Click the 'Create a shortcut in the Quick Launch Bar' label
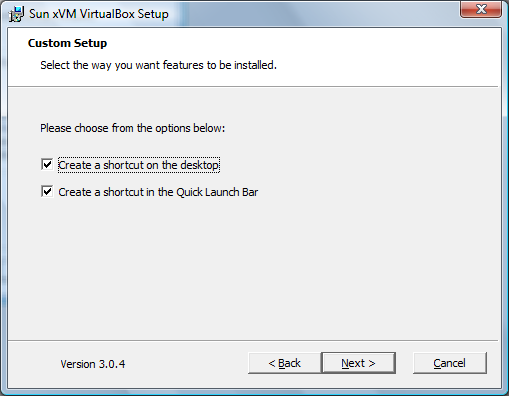 tap(158, 192)
